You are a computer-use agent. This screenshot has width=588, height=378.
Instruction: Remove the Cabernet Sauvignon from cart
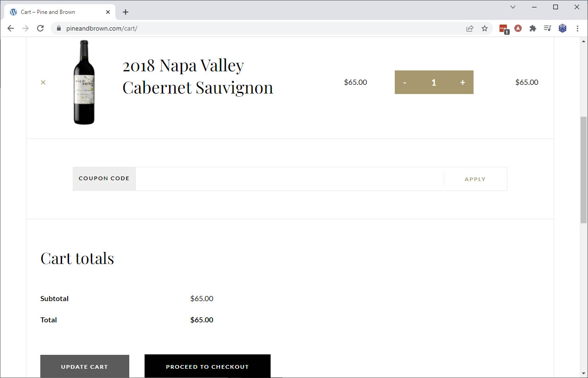(43, 82)
